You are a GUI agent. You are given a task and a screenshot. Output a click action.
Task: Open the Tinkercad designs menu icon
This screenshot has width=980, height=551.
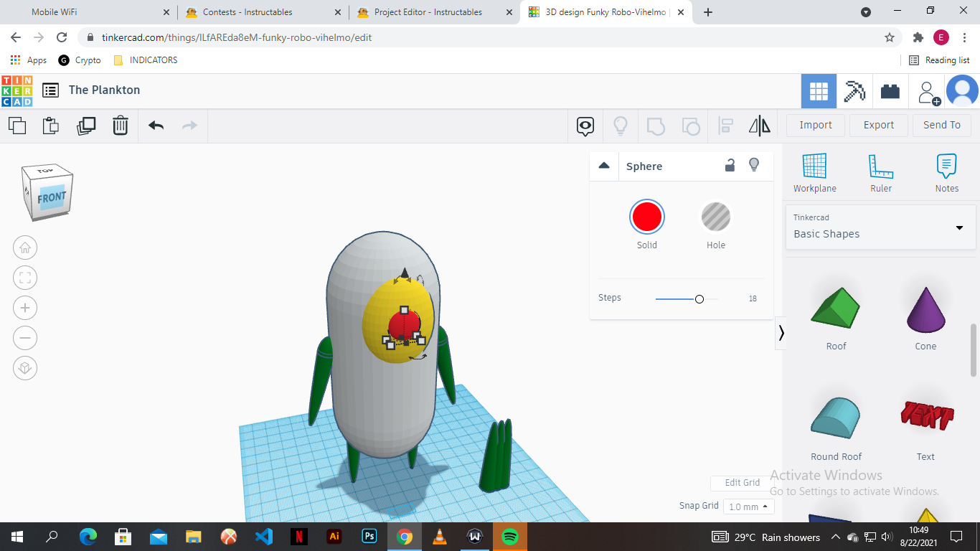pyautogui.click(x=50, y=90)
